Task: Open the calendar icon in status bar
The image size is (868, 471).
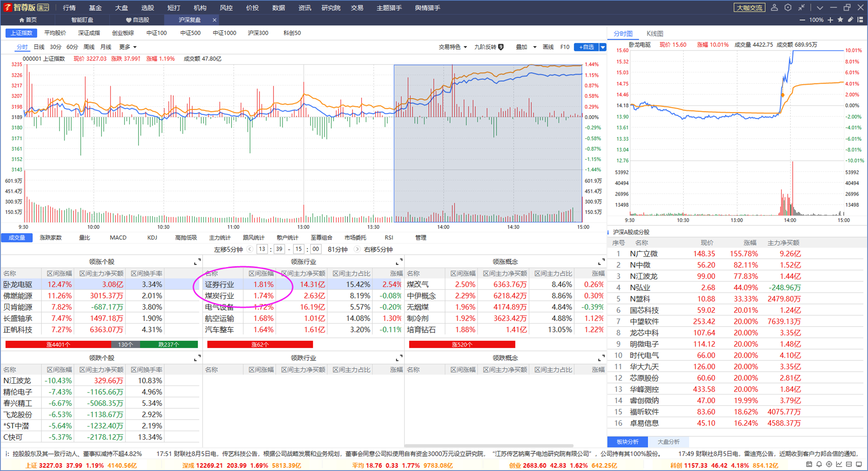Action: pyautogui.click(x=809, y=464)
